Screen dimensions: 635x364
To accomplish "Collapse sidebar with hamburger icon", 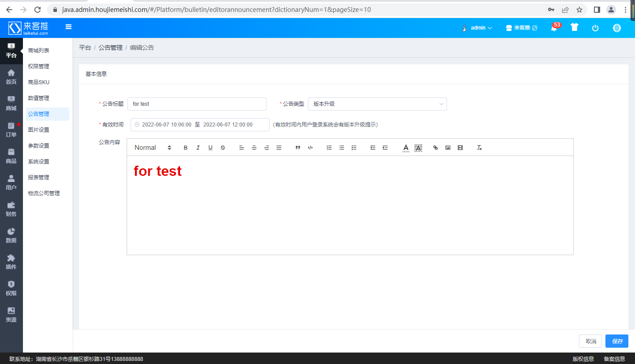I will pos(68,27).
